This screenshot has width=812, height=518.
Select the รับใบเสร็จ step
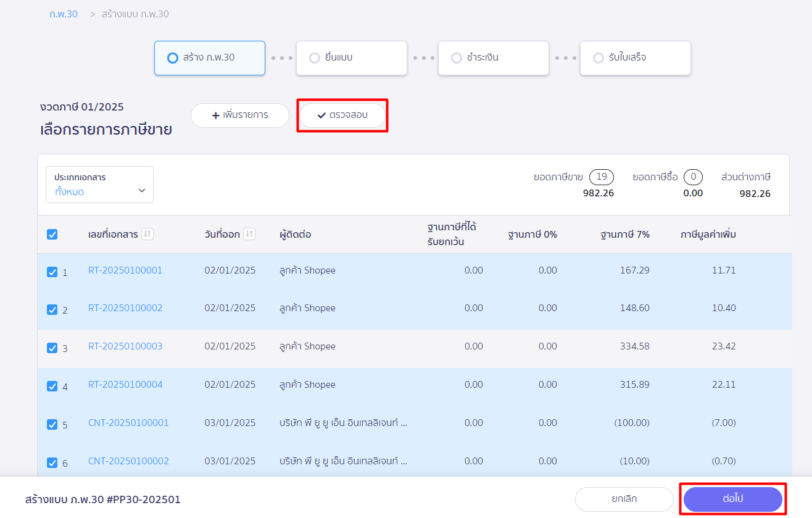coord(635,58)
